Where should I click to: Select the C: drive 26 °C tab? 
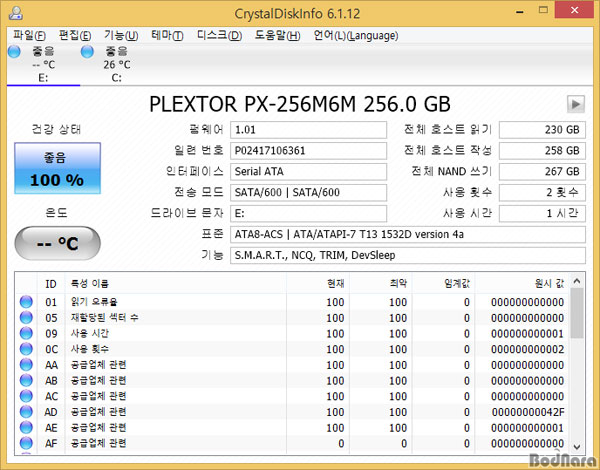tap(116, 64)
